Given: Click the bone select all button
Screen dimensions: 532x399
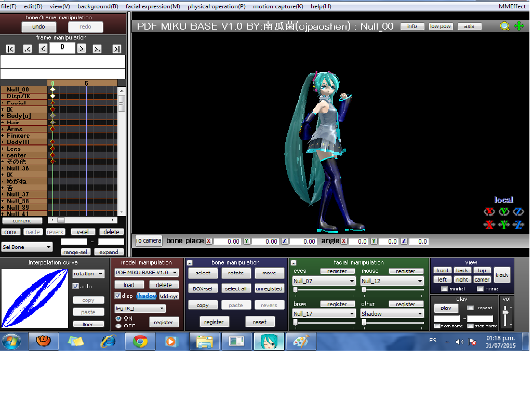Looking at the screenshot, I should [236, 288].
